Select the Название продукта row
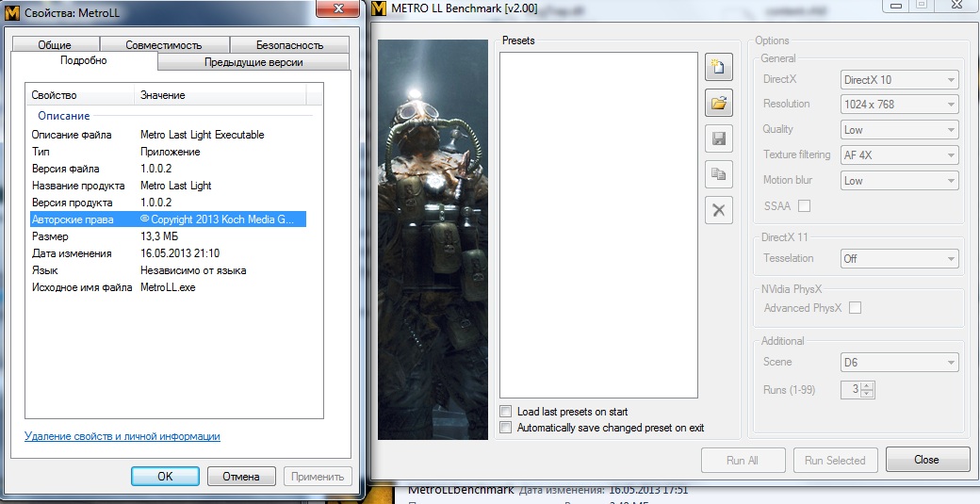 (168, 186)
